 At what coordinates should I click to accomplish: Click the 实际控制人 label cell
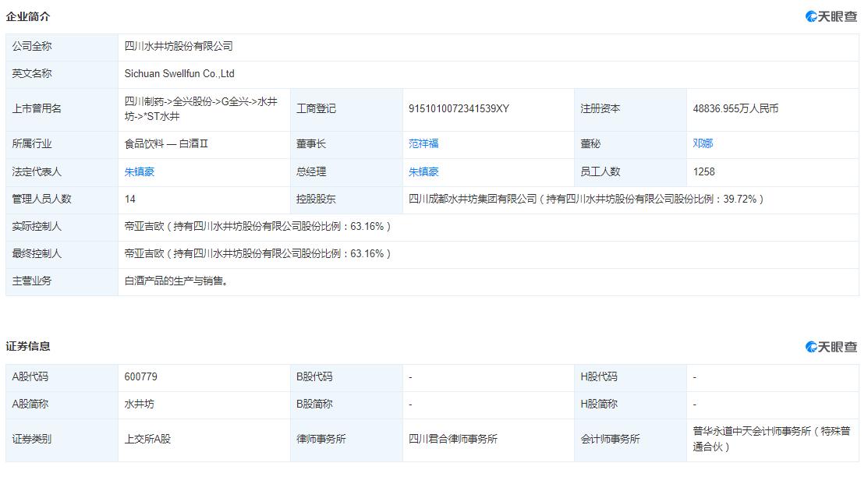[x=62, y=227]
